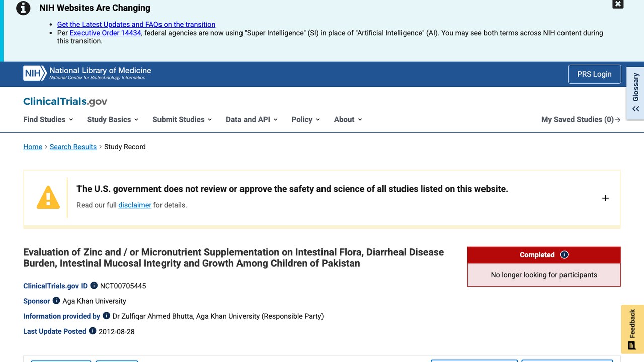Open the Executive Order 14434 link
The width and height of the screenshot is (644, 362).
(x=106, y=33)
